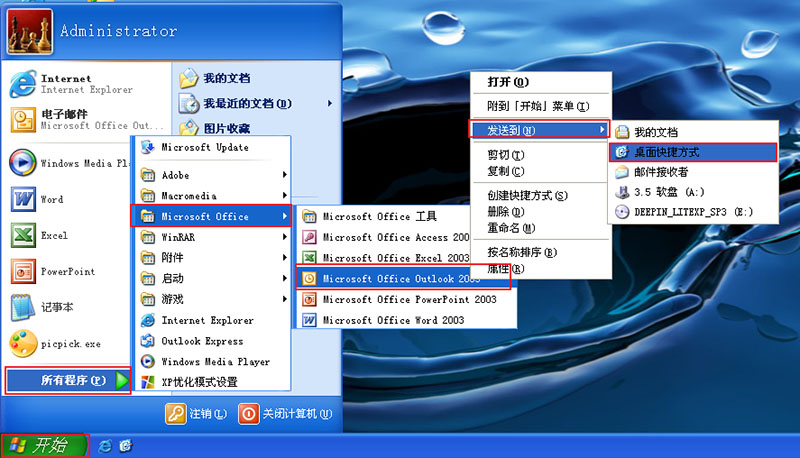Choose 剪切(T) in context menu
800x458 pixels.
tap(540, 155)
